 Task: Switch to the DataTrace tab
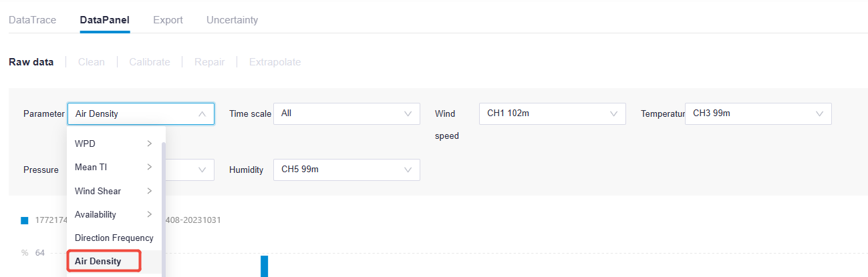(x=32, y=20)
